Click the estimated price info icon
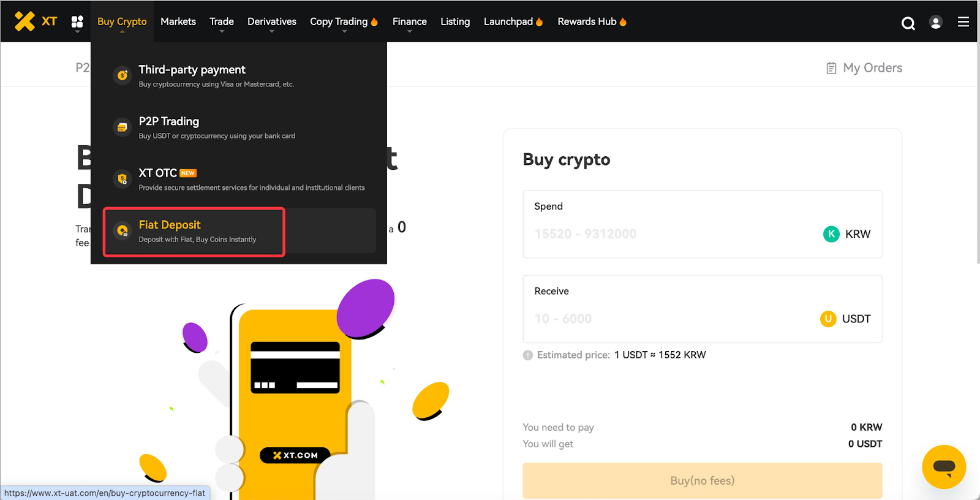 click(528, 355)
